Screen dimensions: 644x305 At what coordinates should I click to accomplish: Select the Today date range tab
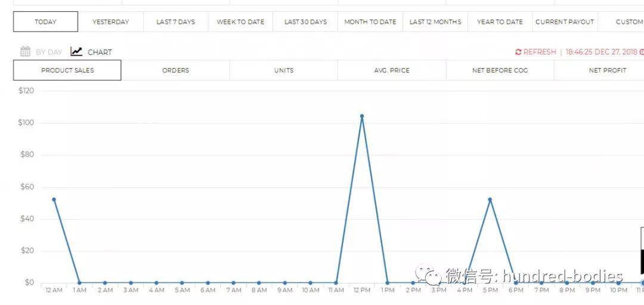[x=45, y=22]
